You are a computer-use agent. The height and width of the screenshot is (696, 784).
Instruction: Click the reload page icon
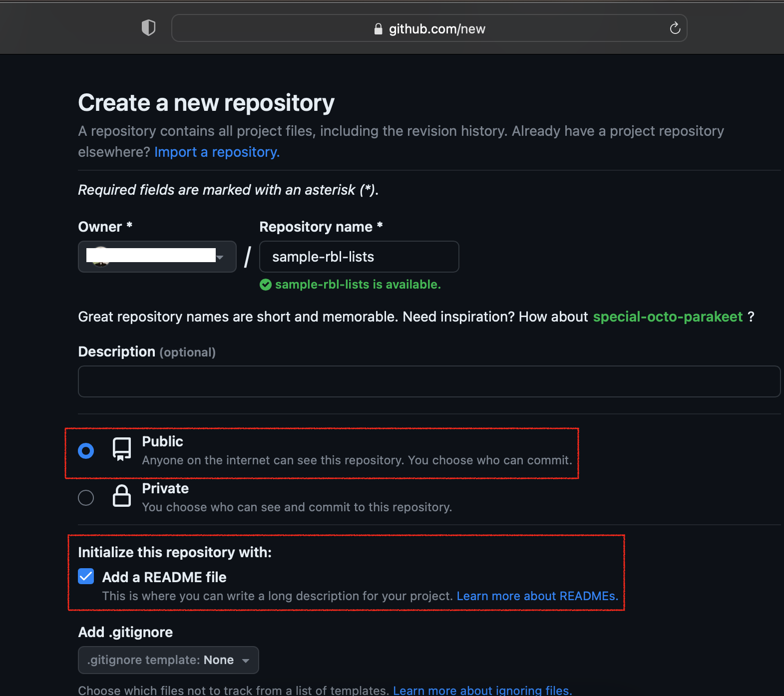coord(675,28)
